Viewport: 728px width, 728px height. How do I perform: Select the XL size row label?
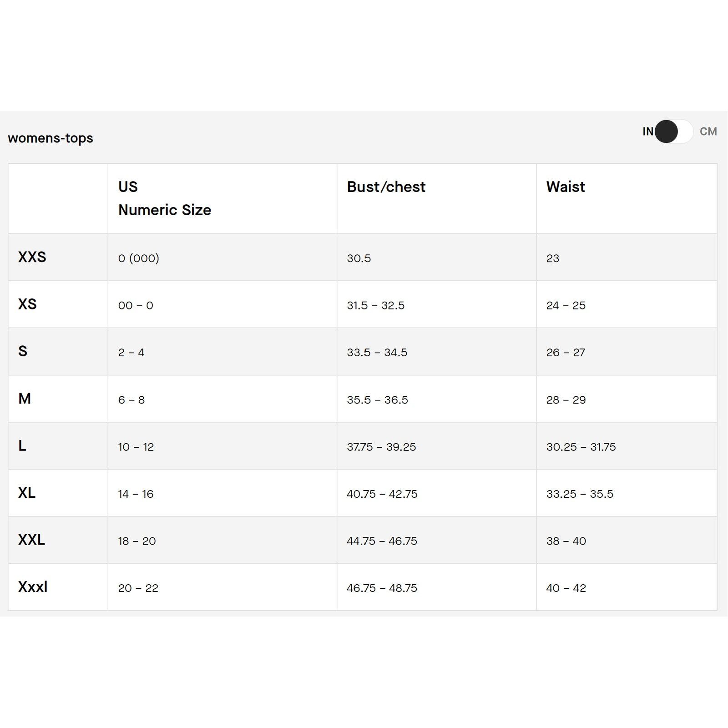(x=27, y=493)
